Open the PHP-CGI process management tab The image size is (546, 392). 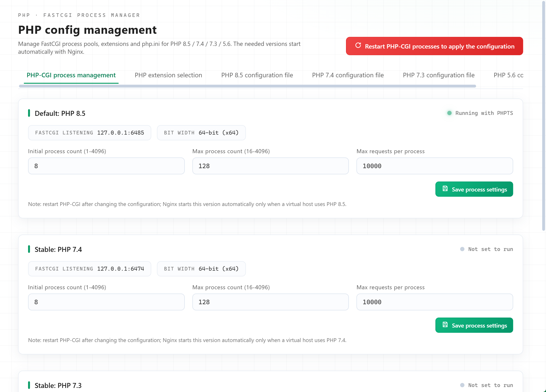71,75
